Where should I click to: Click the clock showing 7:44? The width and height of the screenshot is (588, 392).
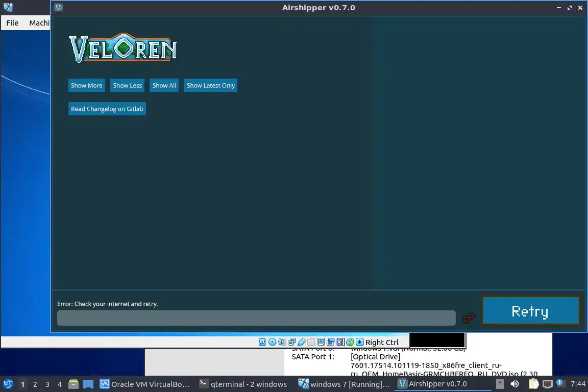pos(578,384)
